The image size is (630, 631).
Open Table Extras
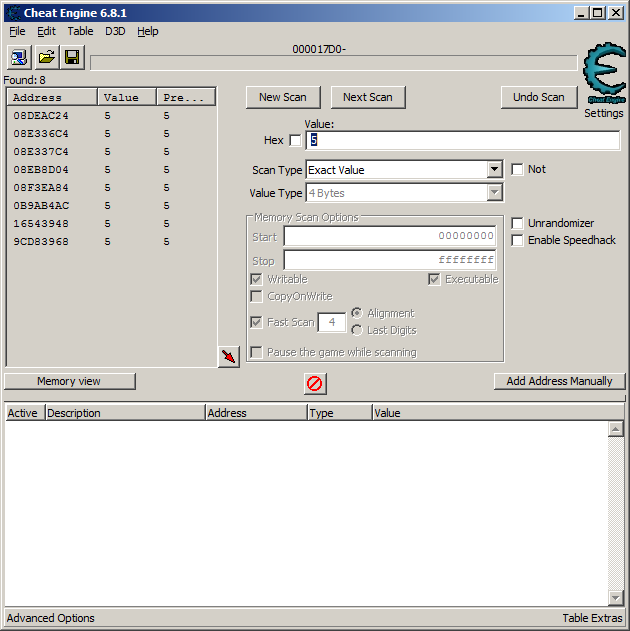(x=592, y=618)
